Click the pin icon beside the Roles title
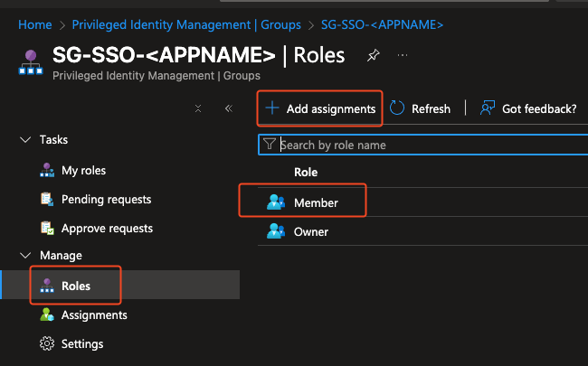Screen dimensions: 588x366 (373, 56)
